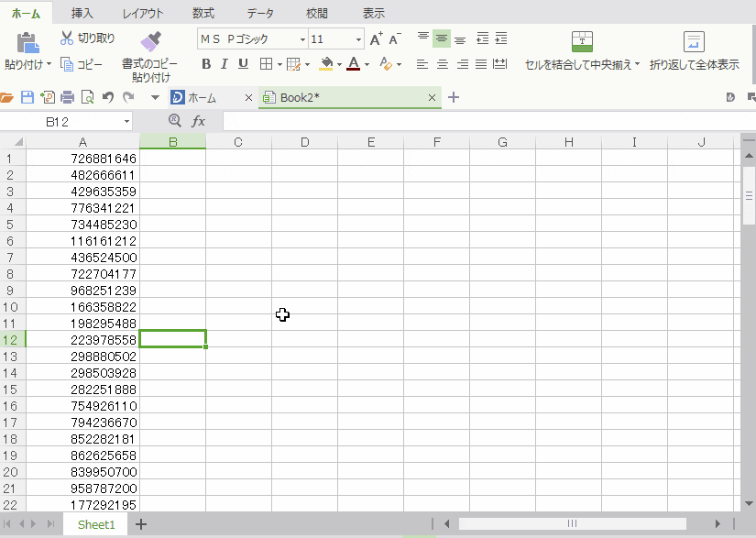Click the Copy (コピー) icon
This screenshot has height=538, width=756.
point(67,64)
